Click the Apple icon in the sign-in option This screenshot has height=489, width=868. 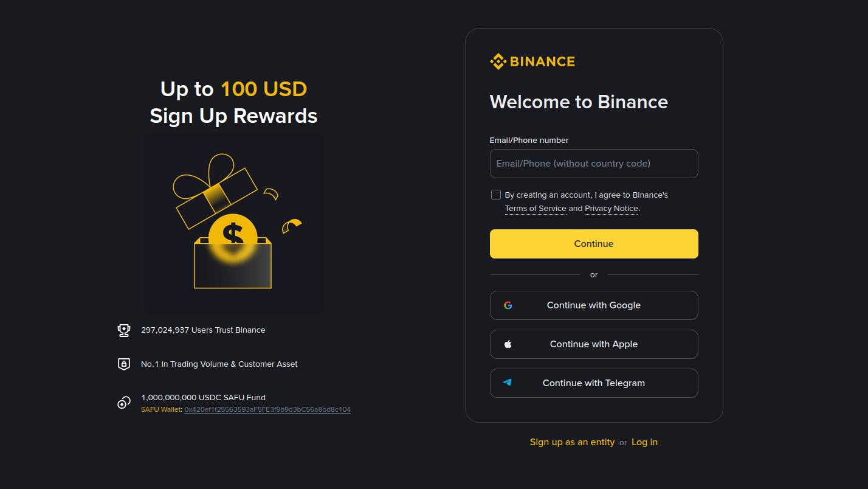[x=508, y=344]
